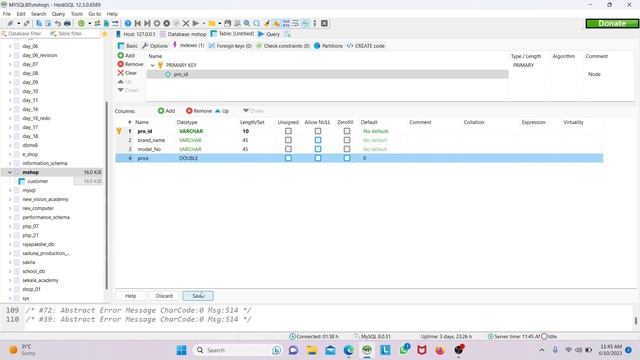640x360 pixels.
Task: Click the blue Help toolbar icon
Action: pyautogui.click(x=128, y=23)
